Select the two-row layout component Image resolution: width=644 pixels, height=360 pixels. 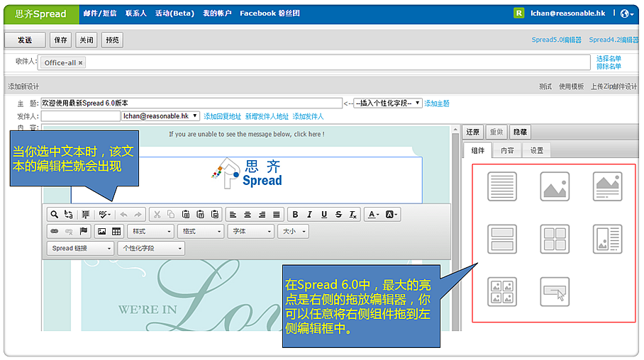(502, 239)
